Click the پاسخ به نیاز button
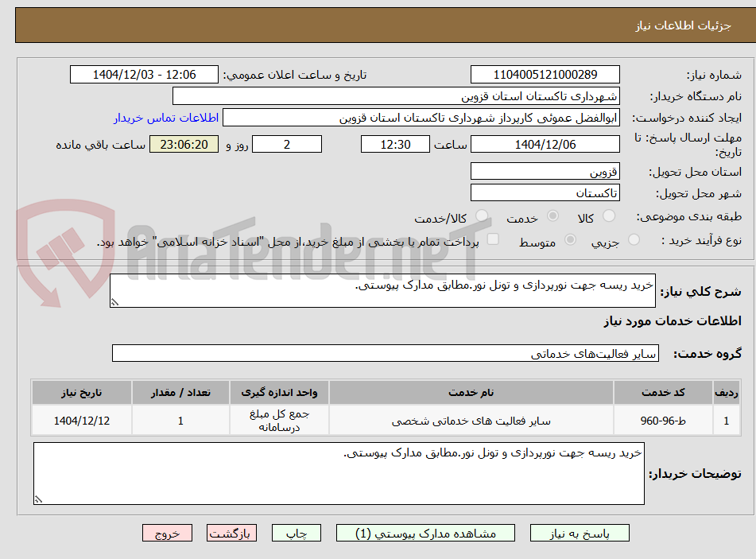The image size is (756, 559). [580, 533]
